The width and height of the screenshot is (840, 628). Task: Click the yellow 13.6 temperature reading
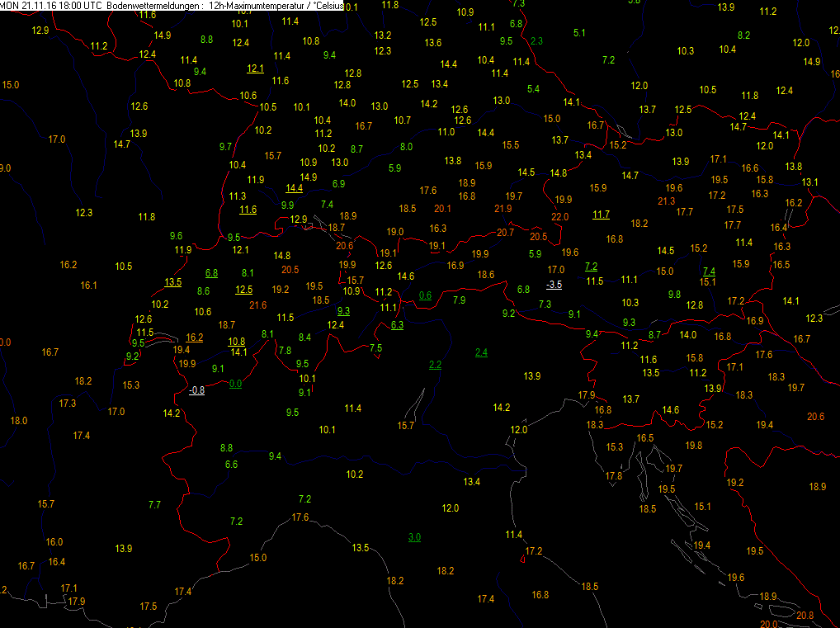[433, 42]
